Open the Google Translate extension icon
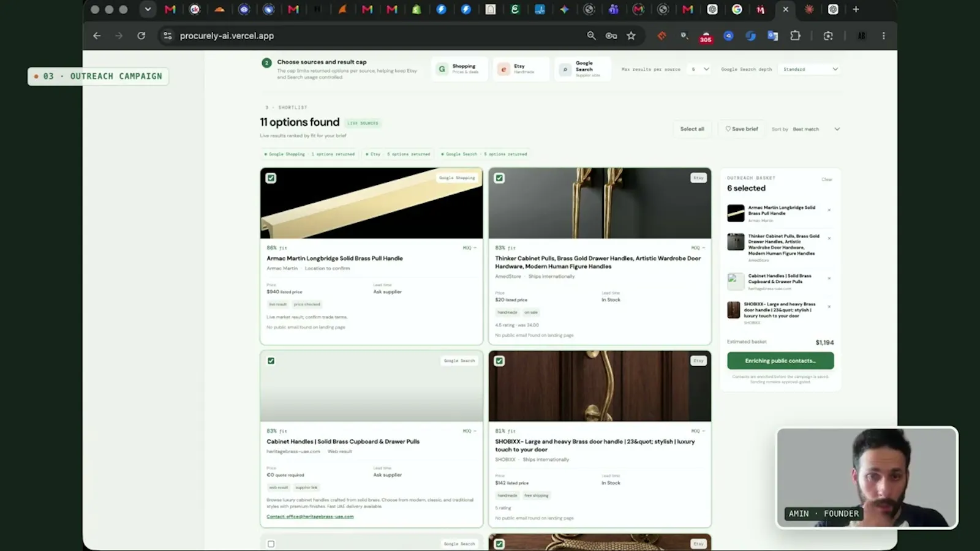This screenshot has height=551, width=980. pos(772,36)
